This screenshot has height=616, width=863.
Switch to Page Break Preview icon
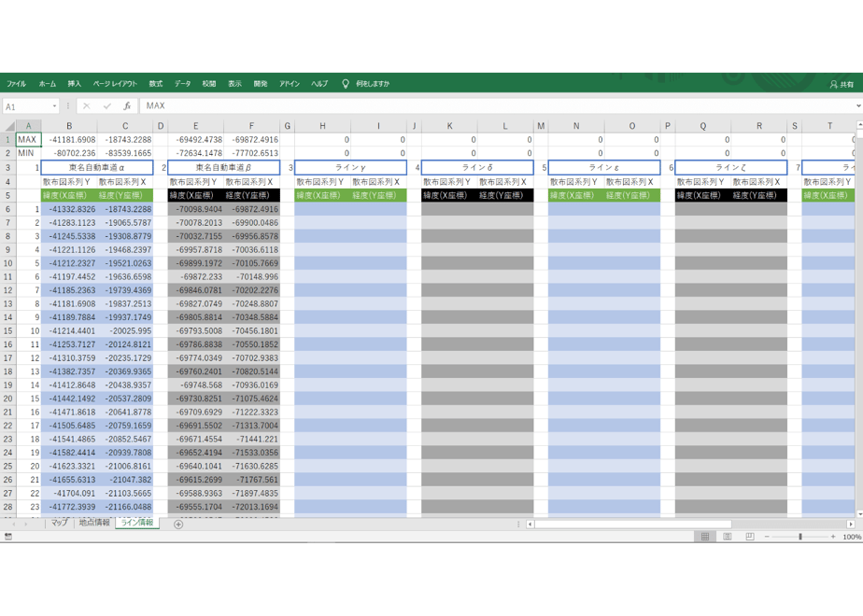(750, 537)
